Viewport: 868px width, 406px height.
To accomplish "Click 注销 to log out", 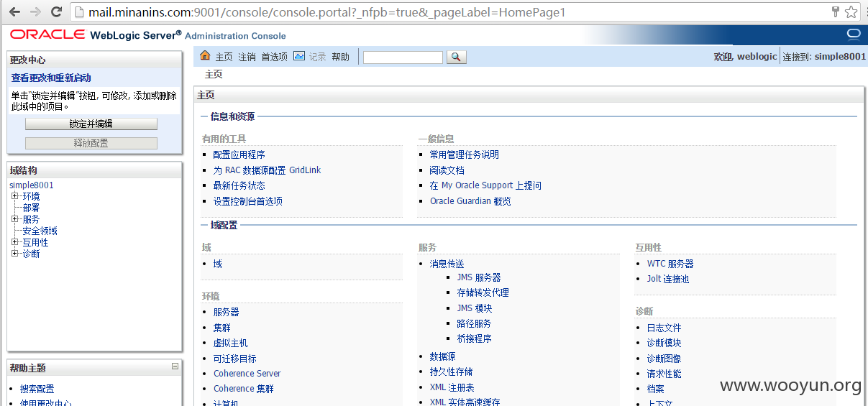I will click(x=247, y=57).
